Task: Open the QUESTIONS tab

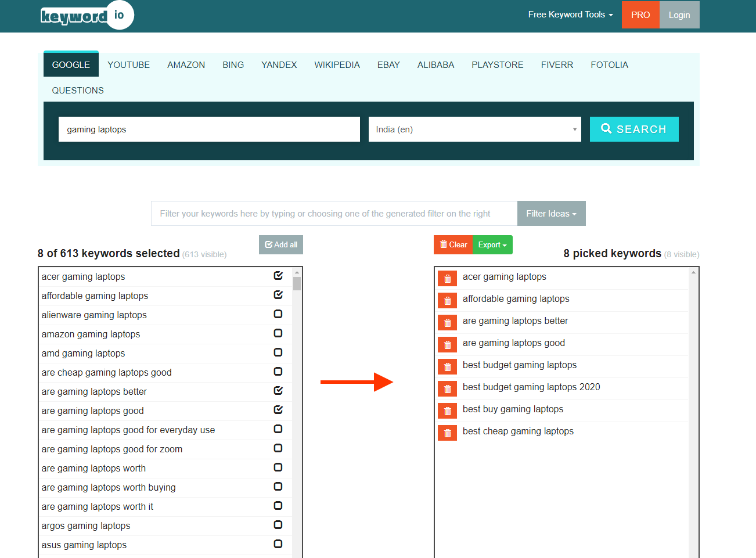Action: point(78,91)
